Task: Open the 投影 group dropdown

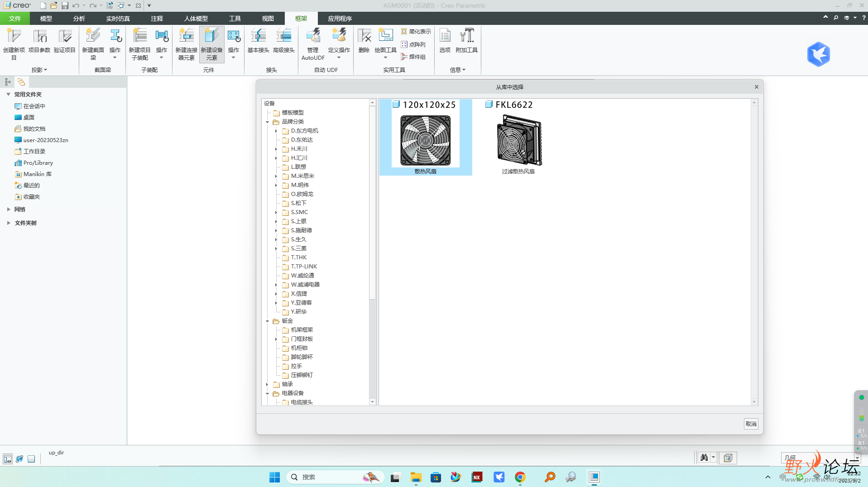Action: [x=39, y=70]
